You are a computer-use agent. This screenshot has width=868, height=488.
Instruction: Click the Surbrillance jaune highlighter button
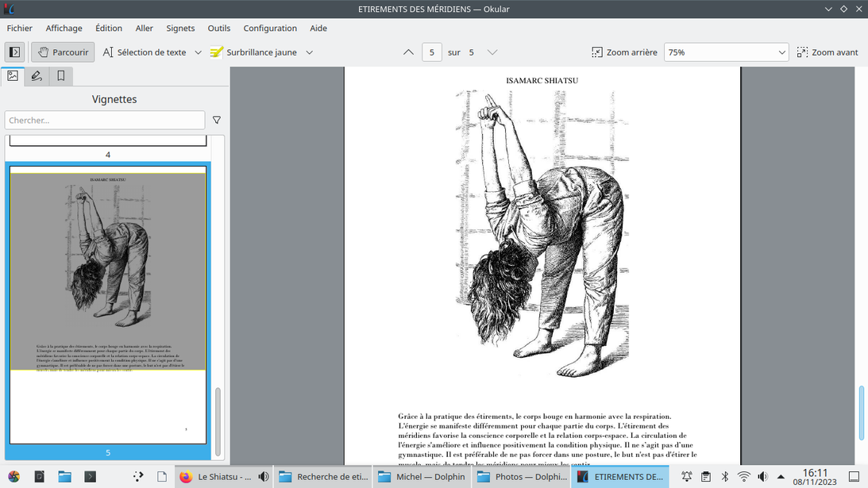click(253, 52)
